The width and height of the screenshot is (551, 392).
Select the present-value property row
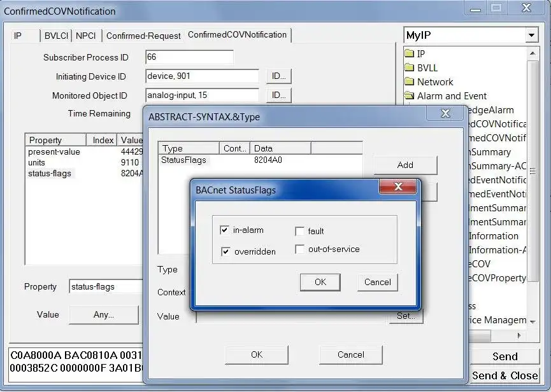pos(84,151)
